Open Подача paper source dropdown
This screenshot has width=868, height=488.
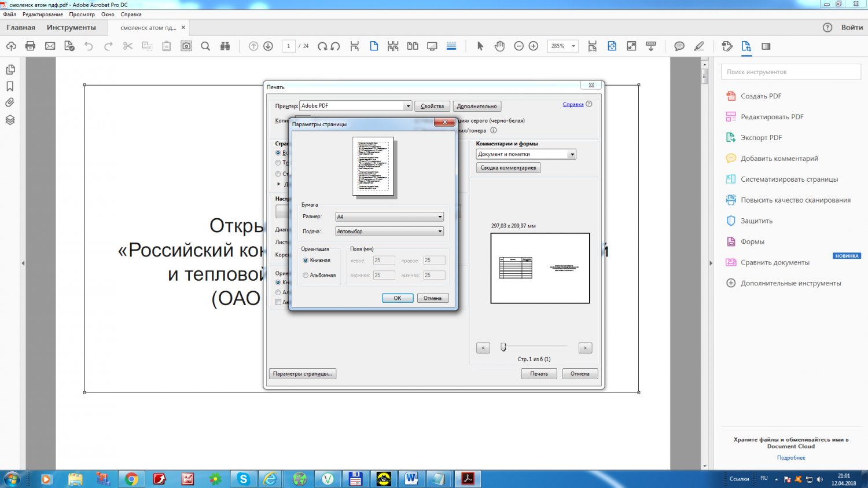(389, 231)
